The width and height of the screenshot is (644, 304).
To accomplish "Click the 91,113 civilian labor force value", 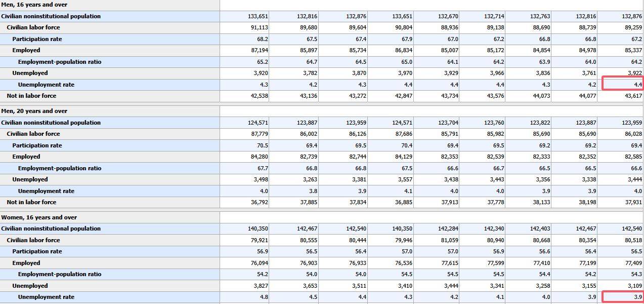I will [260, 27].
